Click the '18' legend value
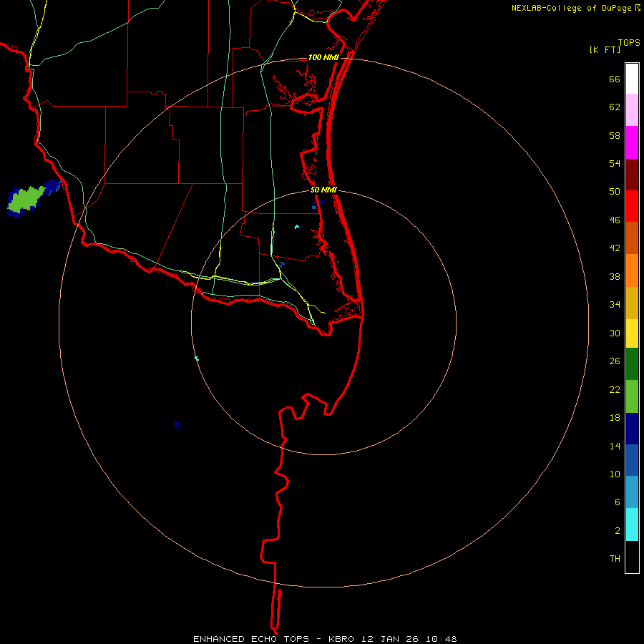 (615, 418)
